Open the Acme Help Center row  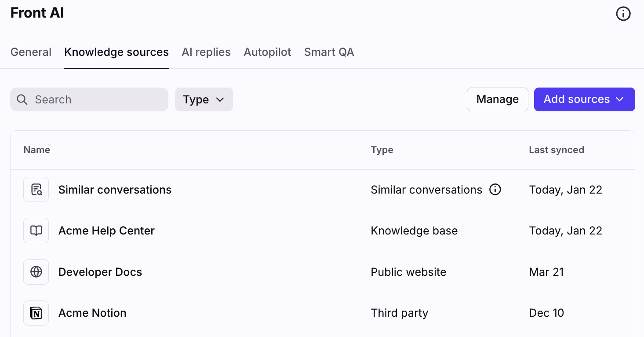(x=106, y=231)
